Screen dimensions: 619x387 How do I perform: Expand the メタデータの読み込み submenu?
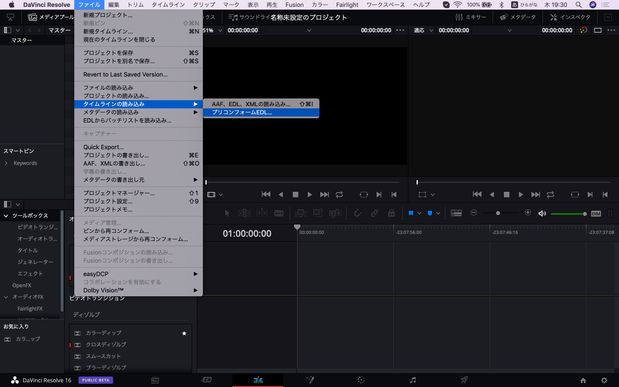[x=139, y=112]
